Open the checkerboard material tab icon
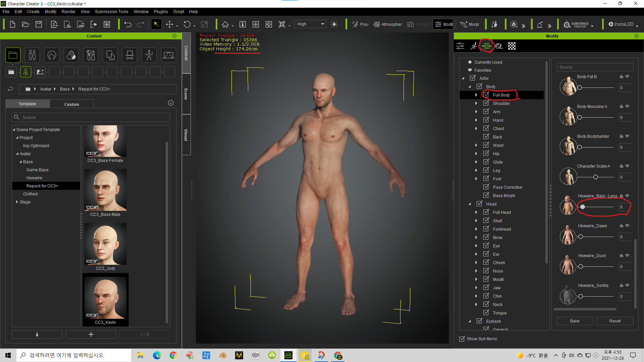This screenshot has height=362, width=644. pyautogui.click(x=512, y=46)
